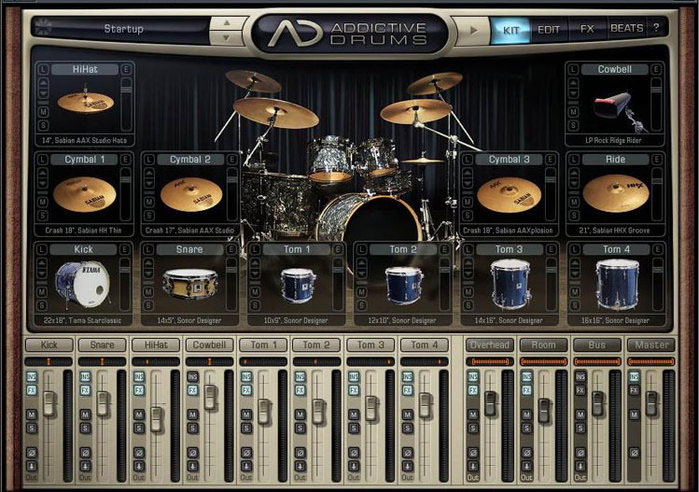Step Cymbal 3 kit piece selection arrows
This screenshot has height=492, width=699.
tap(467, 177)
